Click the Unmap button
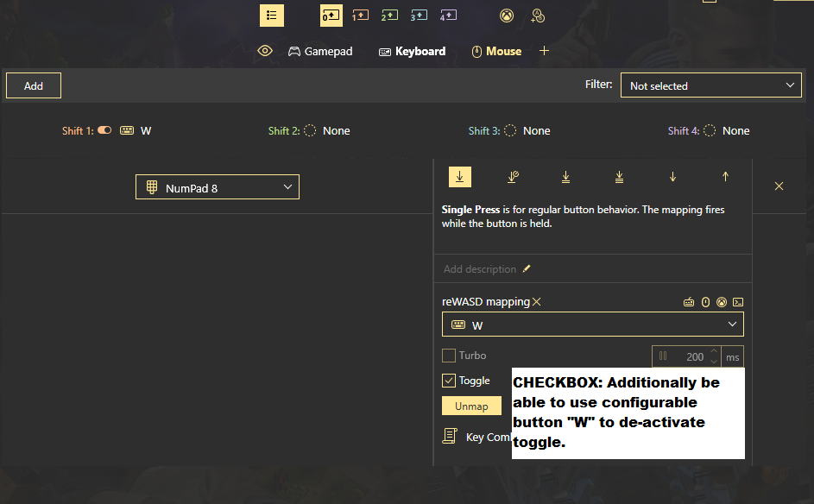 pos(471,406)
